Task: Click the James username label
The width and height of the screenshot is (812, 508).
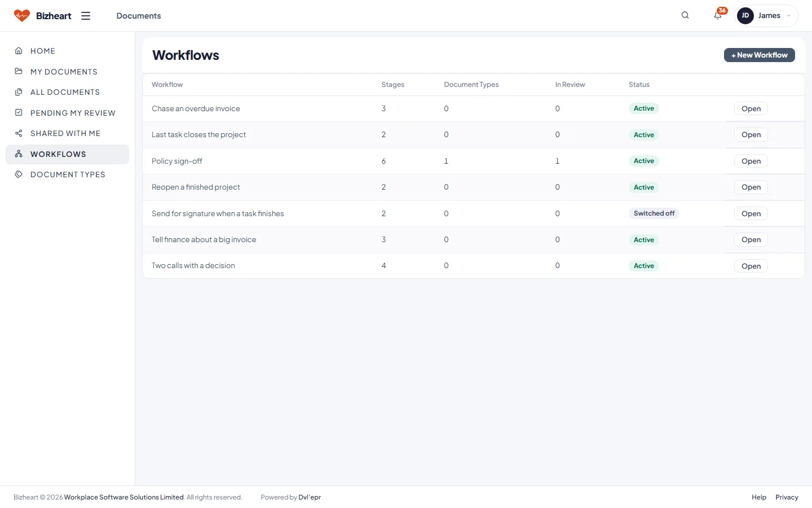Action: point(769,16)
